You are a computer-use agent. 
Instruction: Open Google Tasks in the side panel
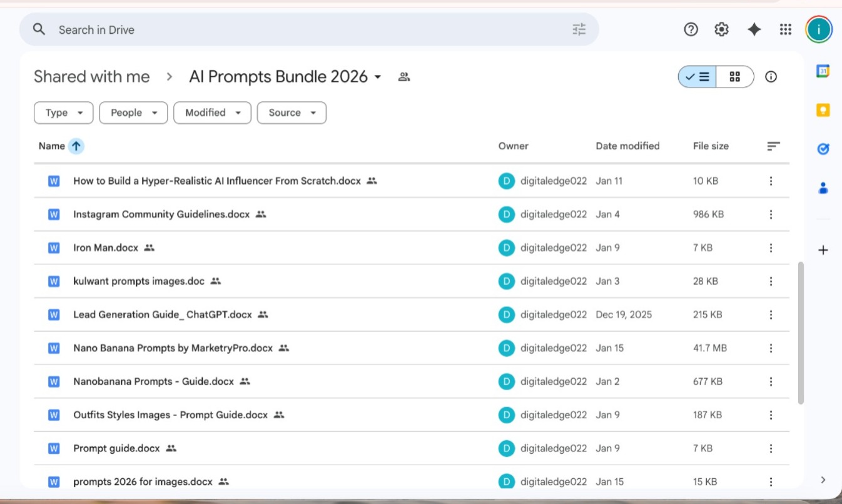pyautogui.click(x=823, y=149)
